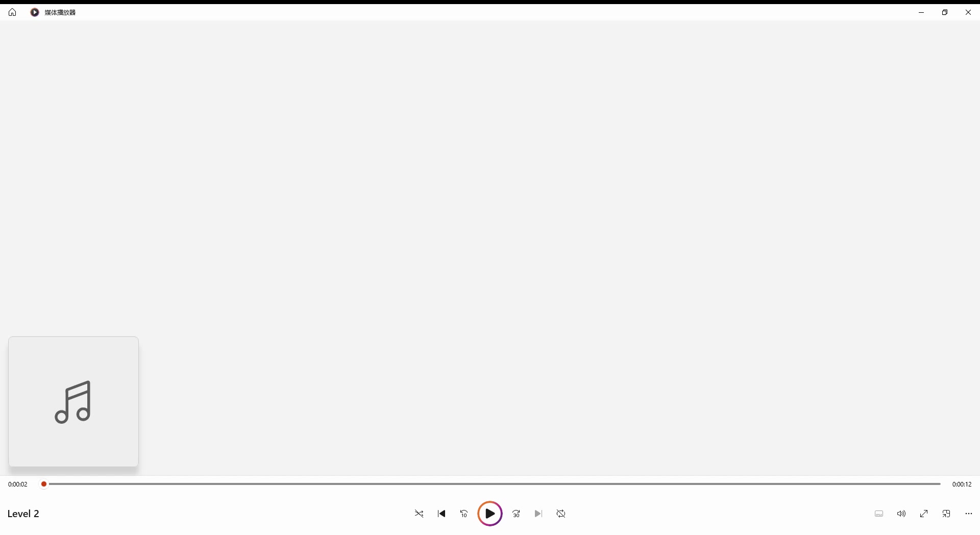Image resolution: width=980 pixels, height=535 pixels.
Task: Toggle repeat mode
Action: (561, 514)
